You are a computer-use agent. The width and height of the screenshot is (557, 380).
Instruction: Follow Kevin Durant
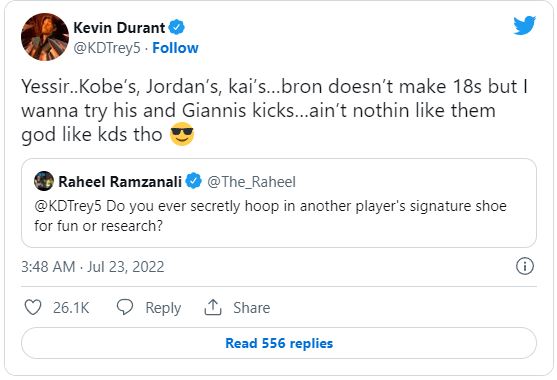tap(175, 48)
